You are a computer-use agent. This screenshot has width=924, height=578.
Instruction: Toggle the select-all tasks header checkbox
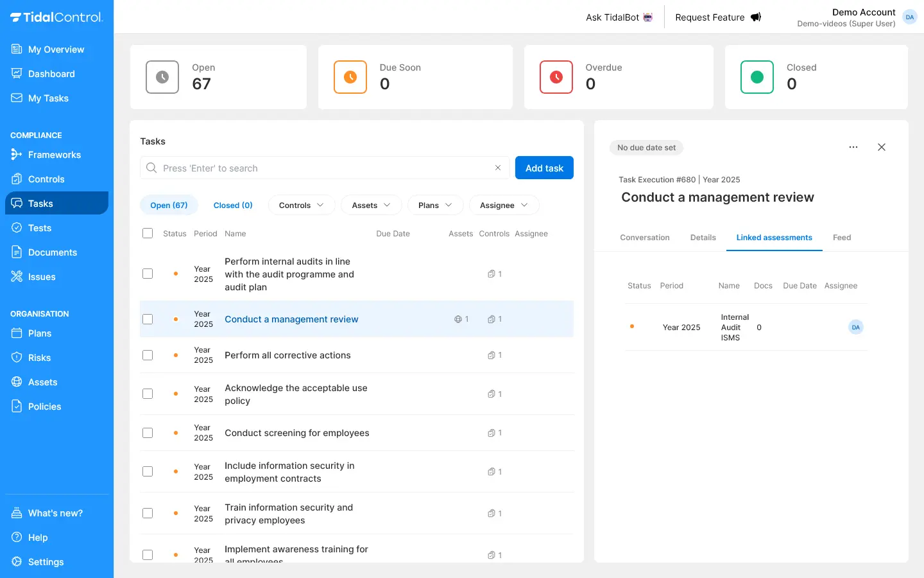pyautogui.click(x=148, y=233)
